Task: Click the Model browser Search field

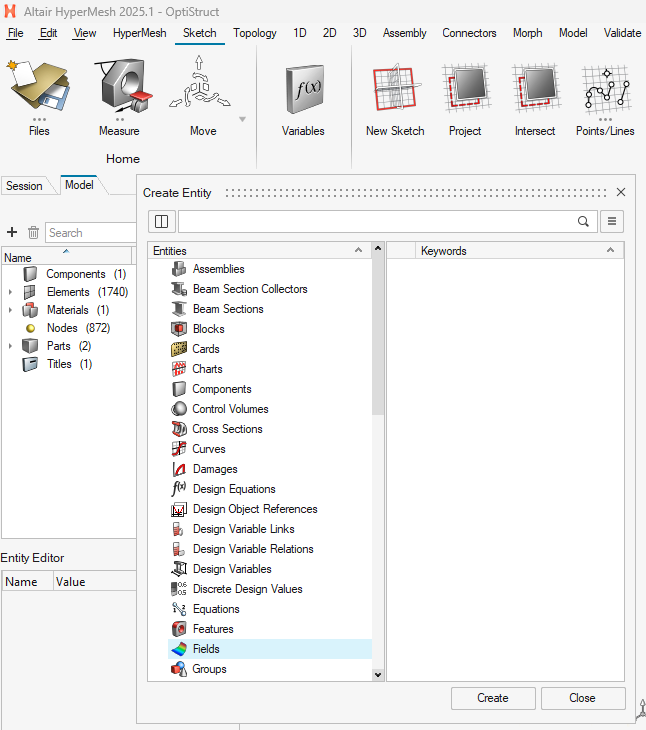Action: [90, 232]
